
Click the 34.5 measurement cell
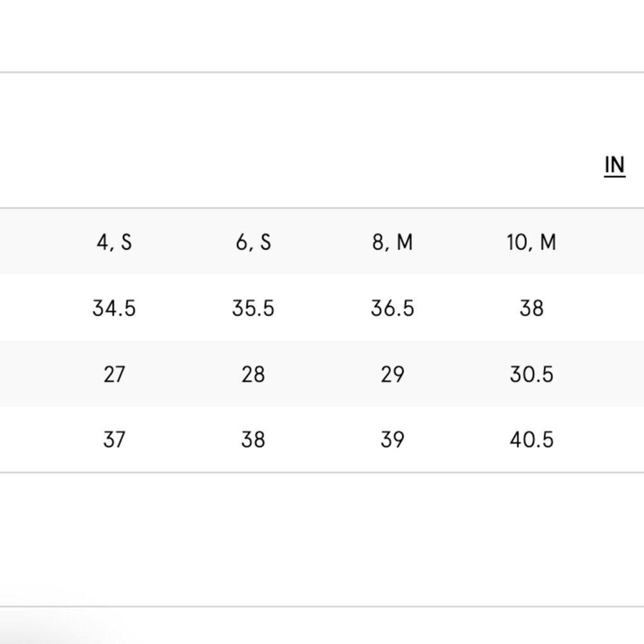(x=114, y=308)
